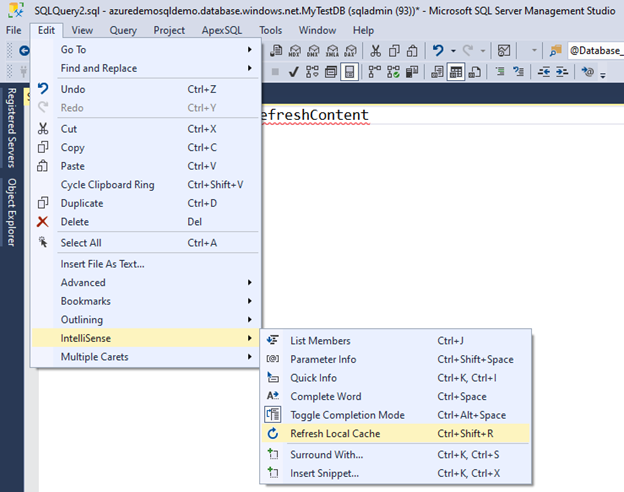The height and width of the screenshot is (492, 624).
Task: Click the efreshContent text in the editor
Action: coord(315,115)
